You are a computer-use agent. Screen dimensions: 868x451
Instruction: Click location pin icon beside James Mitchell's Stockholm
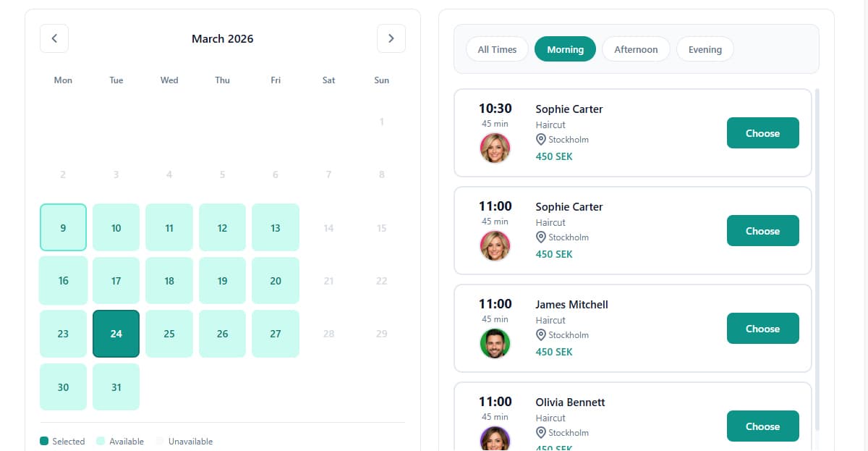[x=540, y=334]
